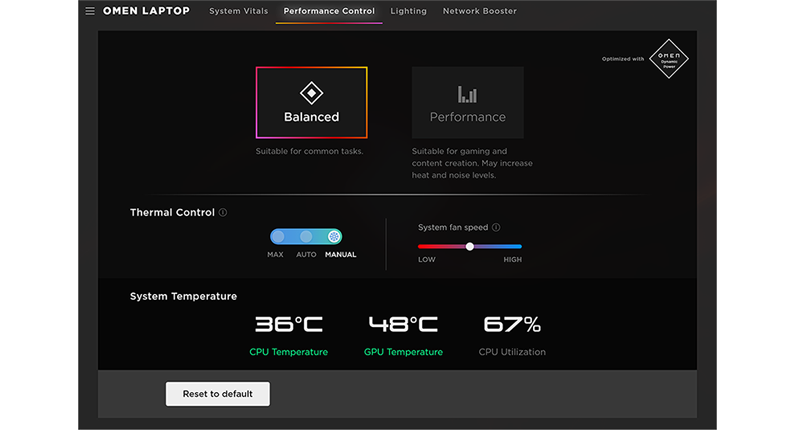Click the LOW fan speed label
Image resolution: width=795 pixels, height=430 pixels.
pyautogui.click(x=426, y=260)
